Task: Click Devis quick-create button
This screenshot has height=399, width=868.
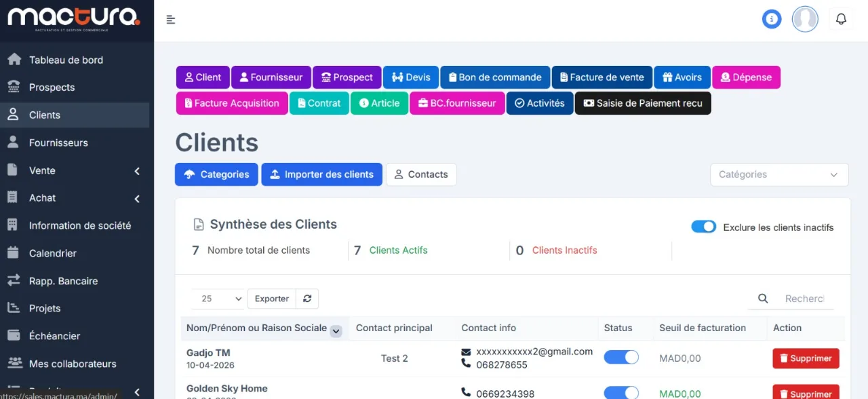Action: tap(411, 77)
